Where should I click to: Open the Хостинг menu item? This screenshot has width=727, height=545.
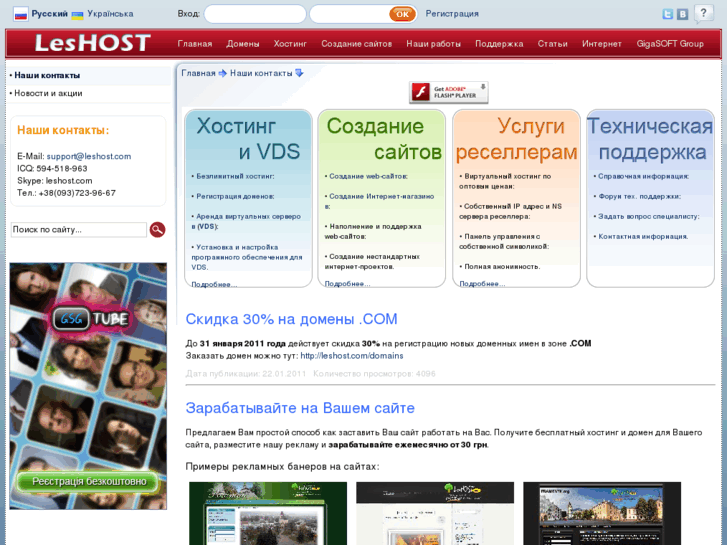[x=290, y=44]
